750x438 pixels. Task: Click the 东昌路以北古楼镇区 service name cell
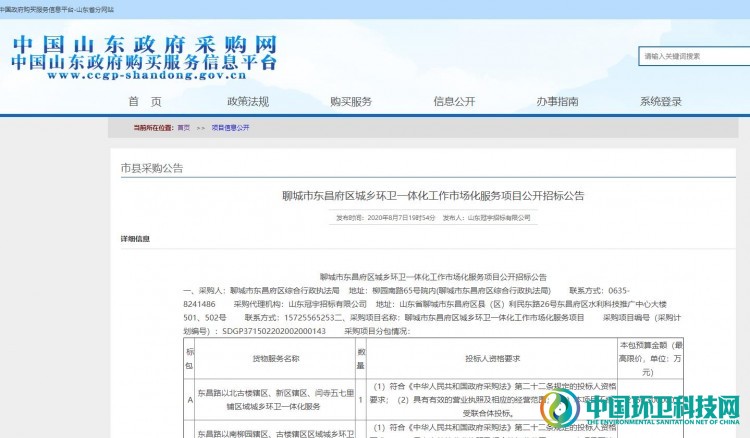click(x=276, y=400)
